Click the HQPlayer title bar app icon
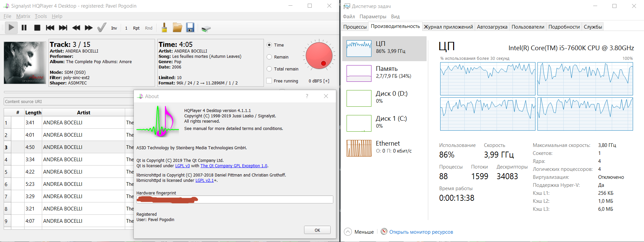The image size is (644, 242). [6, 6]
